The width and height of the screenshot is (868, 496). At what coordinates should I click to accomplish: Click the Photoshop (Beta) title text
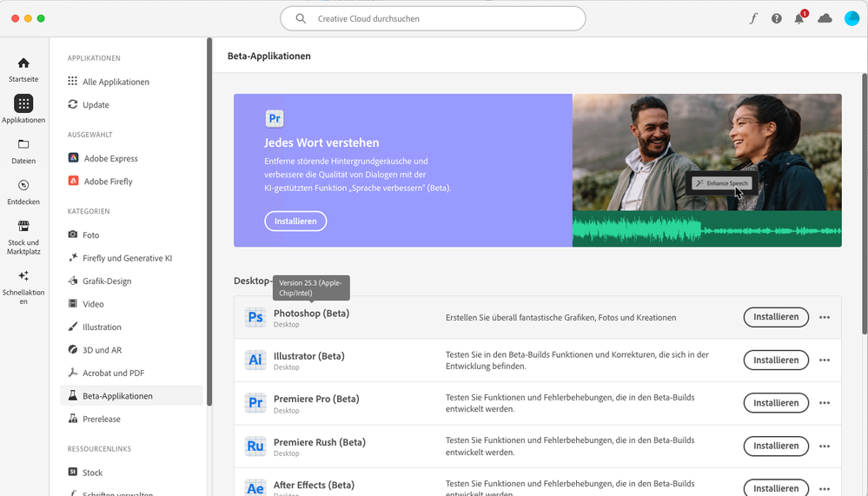[311, 314]
